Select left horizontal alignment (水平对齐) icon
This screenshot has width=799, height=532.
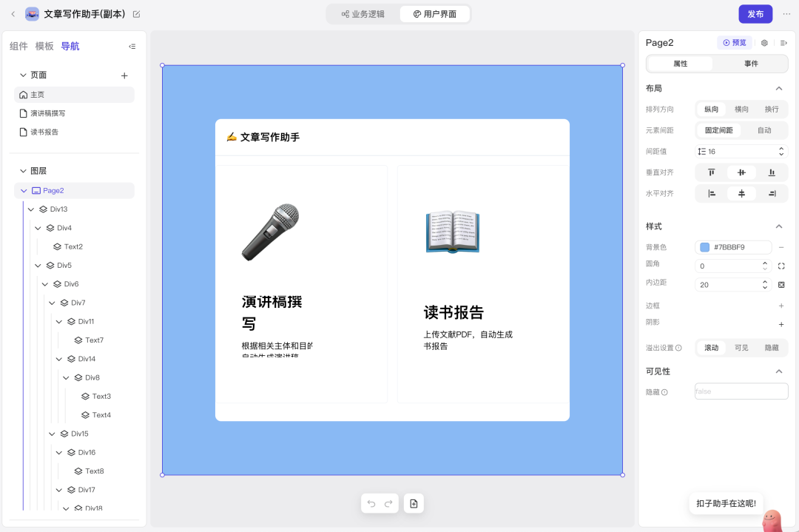pyautogui.click(x=711, y=193)
